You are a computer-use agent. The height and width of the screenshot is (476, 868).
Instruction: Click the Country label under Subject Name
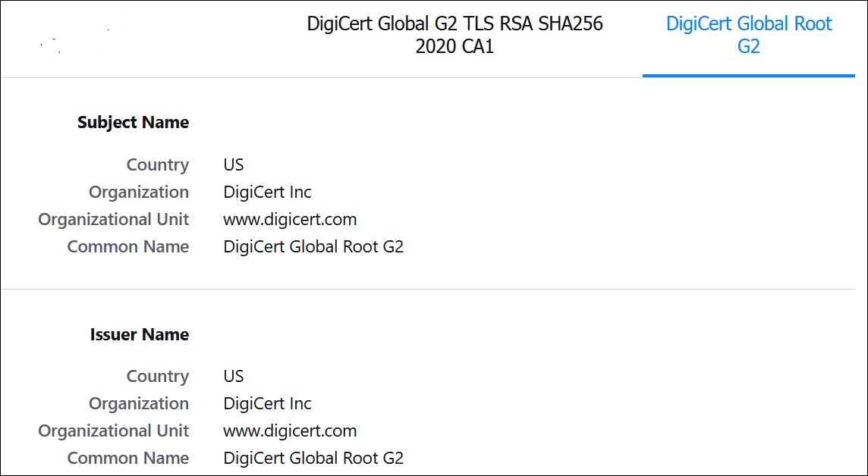pos(158,164)
